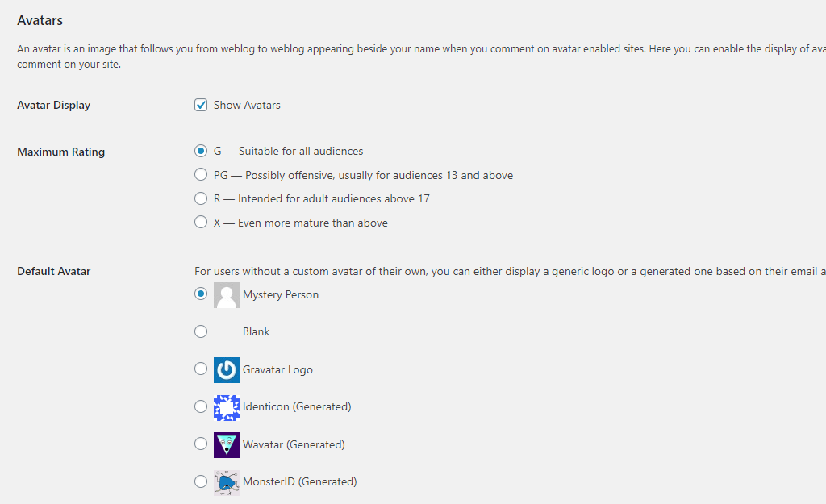Choose the R rating radio button
826x504 pixels.
pyautogui.click(x=201, y=198)
